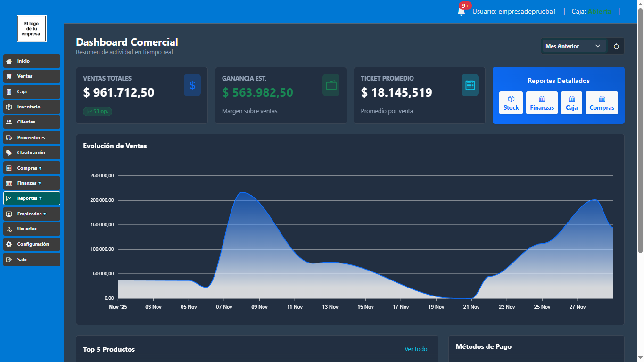644x362 pixels.
Task: Select Inventario from the sidebar
Action: pyautogui.click(x=32, y=107)
